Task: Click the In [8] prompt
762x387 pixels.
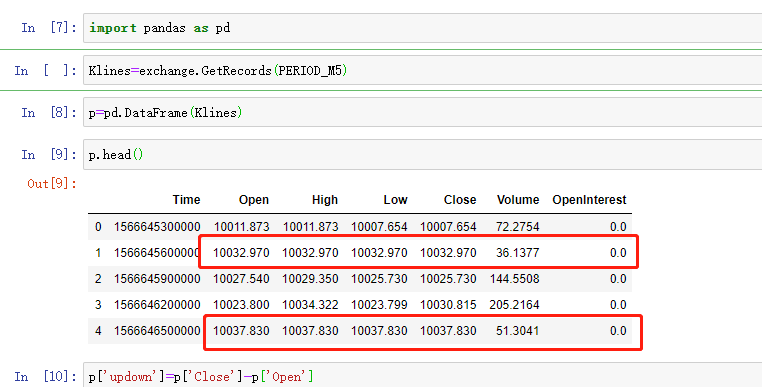Action: pyautogui.click(x=49, y=113)
